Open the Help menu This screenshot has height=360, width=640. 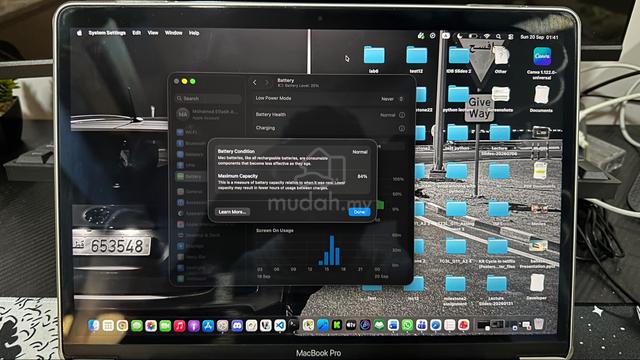pyautogui.click(x=194, y=33)
